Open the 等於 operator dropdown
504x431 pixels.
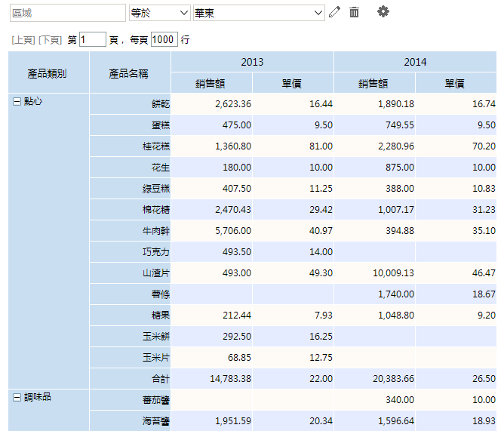(x=159, y=13)
